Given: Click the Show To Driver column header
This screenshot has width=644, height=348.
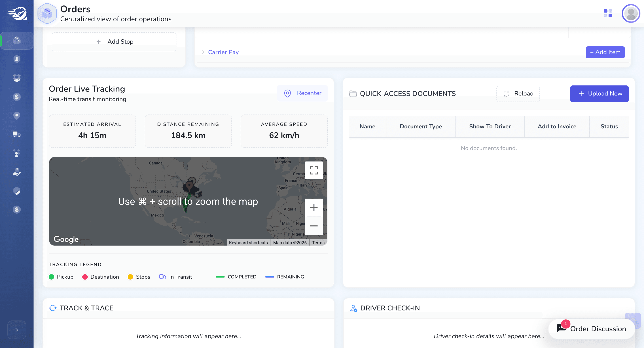Looking at the screenshot, I should 490,127.
